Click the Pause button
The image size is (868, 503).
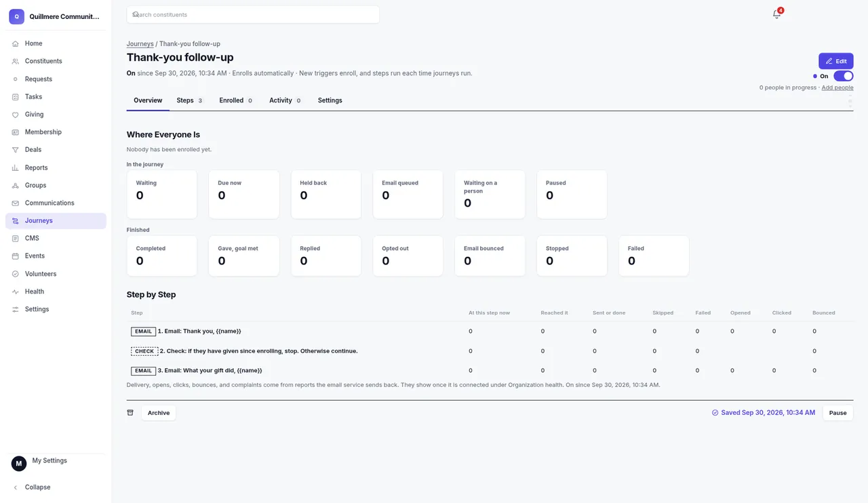click(838, 413)
